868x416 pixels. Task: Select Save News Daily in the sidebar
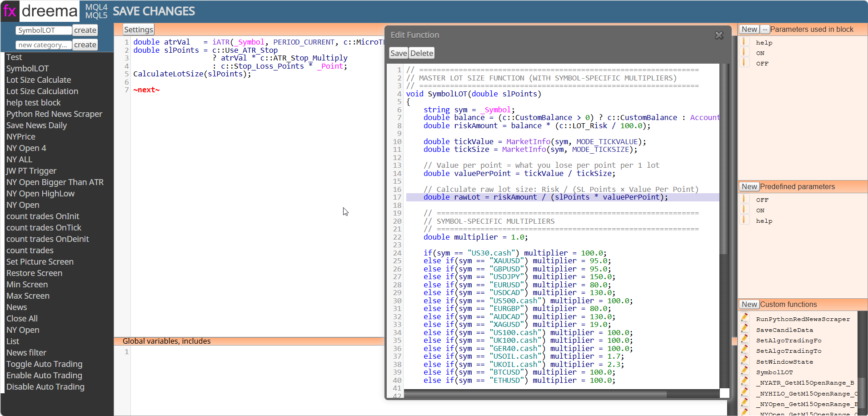tap(36, 125)
